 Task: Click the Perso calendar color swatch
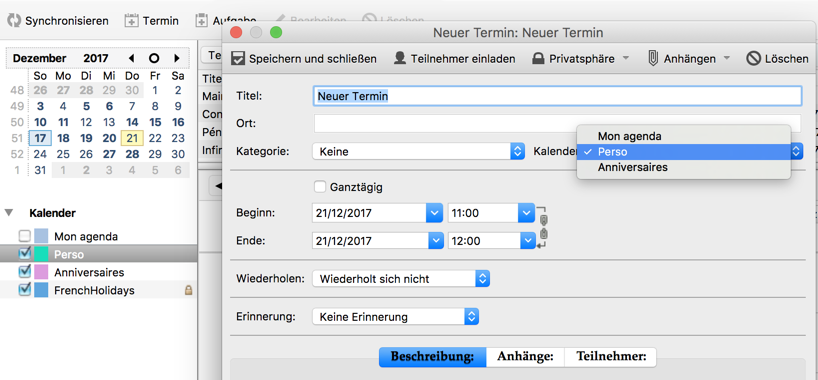[41, 254]
